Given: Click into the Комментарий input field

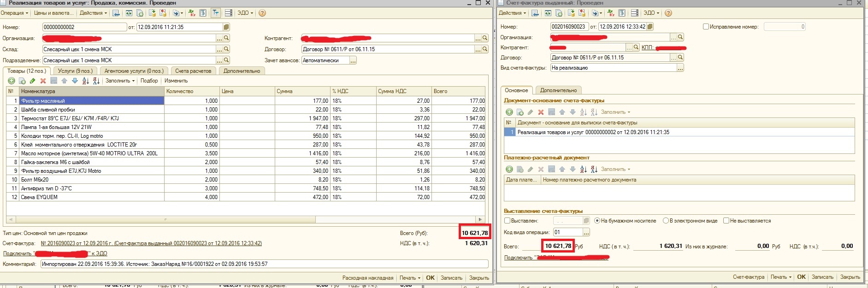Looking at the screenshot, I should pos(264,264).
